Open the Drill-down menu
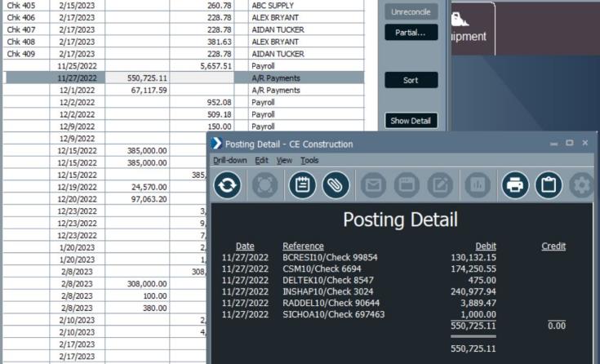 (229, 161)
